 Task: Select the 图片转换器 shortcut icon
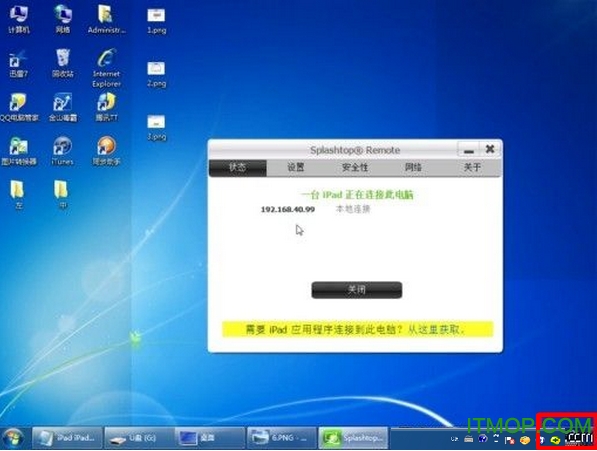(19, 151)
